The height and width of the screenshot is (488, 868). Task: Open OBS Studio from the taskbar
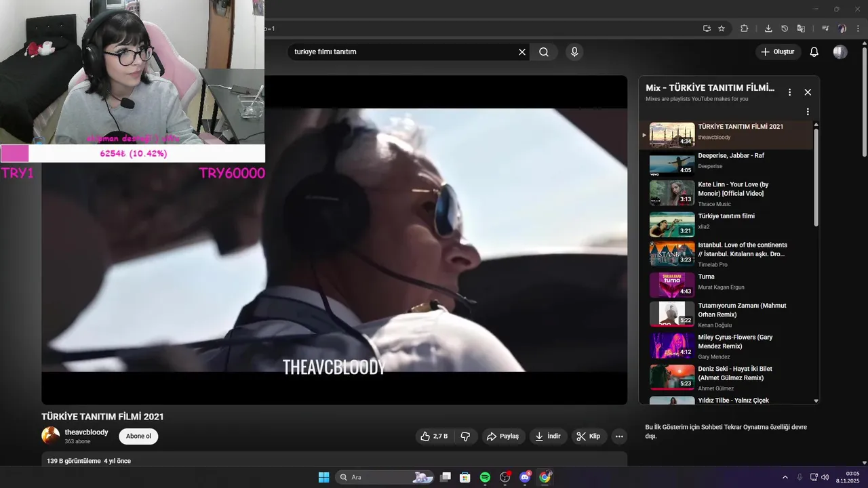pos(505,477)
